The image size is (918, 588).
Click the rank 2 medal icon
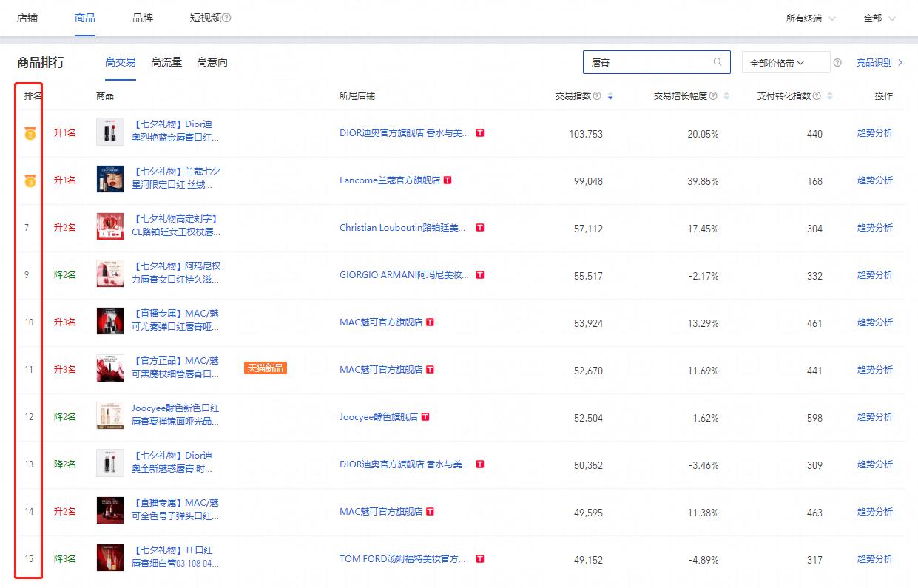[30, 133]
